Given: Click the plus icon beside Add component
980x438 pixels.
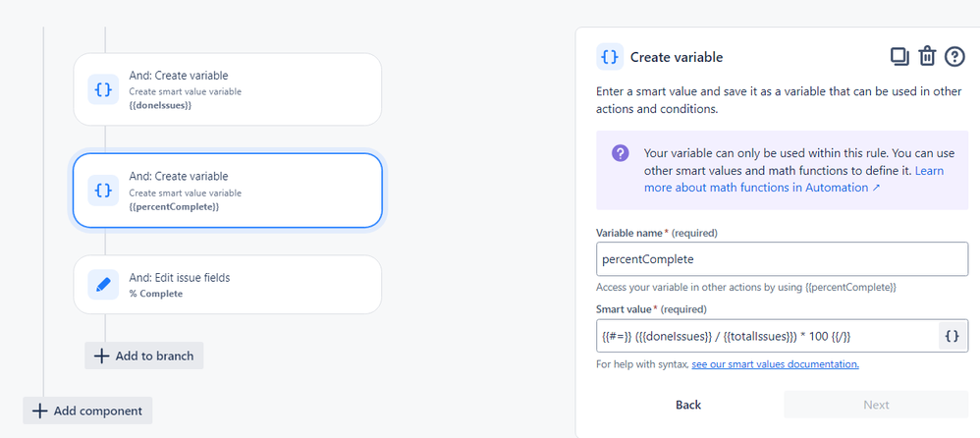Looking at the screenshot, I should click(x=39, y=411).
